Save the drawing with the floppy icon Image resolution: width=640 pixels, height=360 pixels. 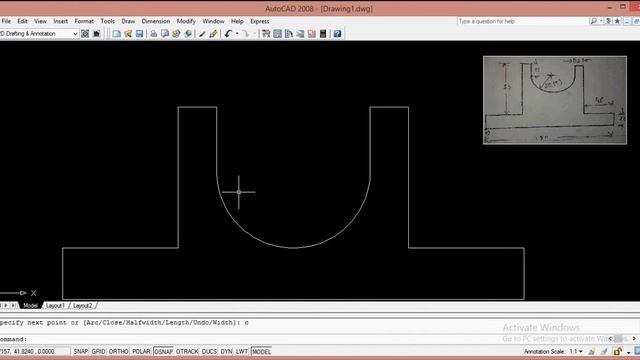140,34
